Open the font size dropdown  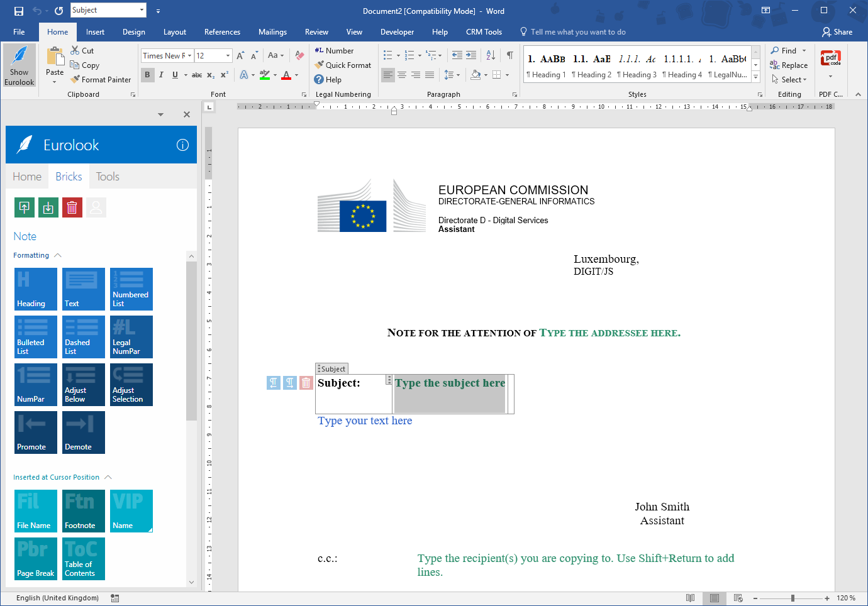click(228, 56)
